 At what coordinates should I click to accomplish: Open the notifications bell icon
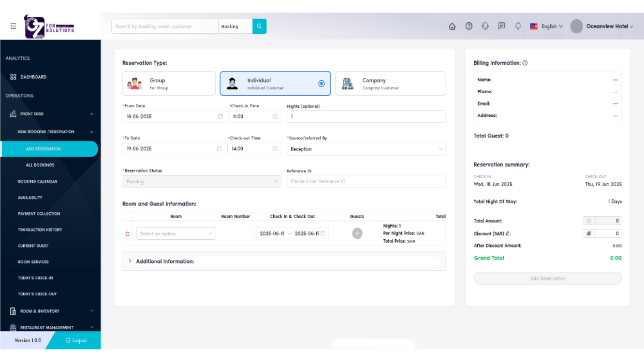(518, 26)
